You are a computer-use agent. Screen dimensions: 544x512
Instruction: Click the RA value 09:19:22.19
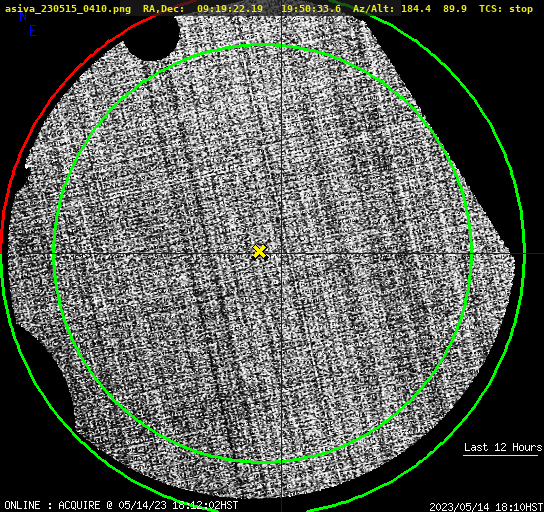(x=230, y=9)
